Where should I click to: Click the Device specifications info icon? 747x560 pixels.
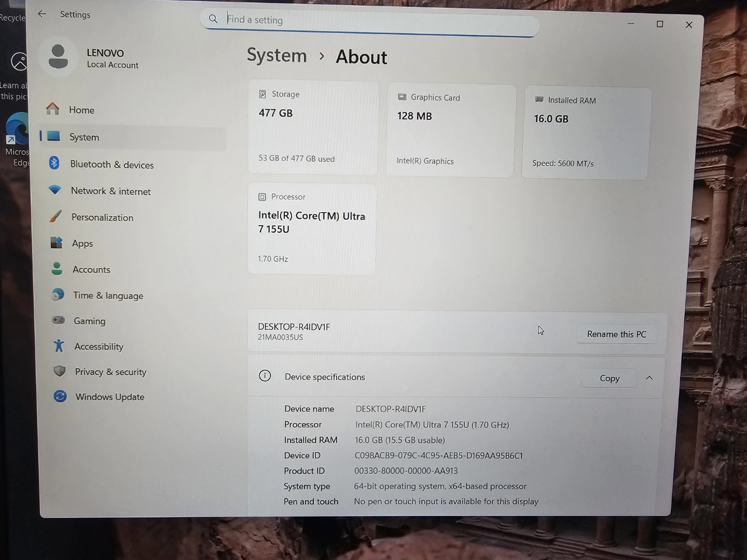(265, 376)
